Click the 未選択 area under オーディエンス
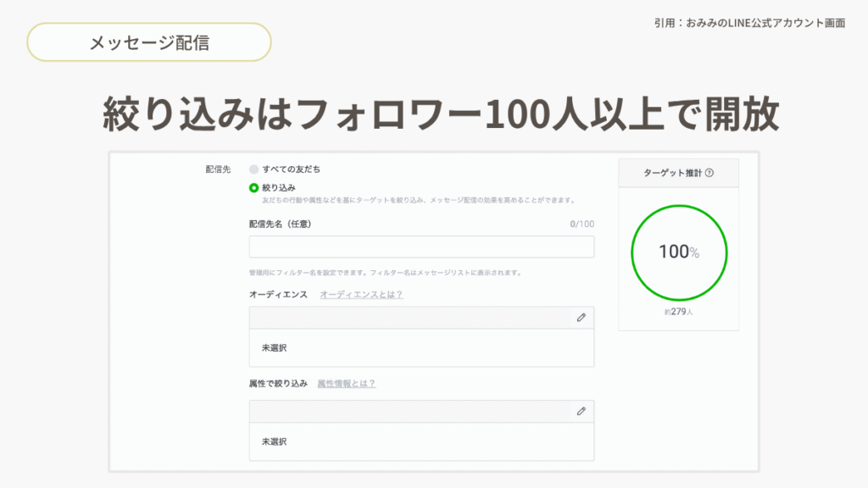This screenshot has height=488, width=868. coord(274,347)
